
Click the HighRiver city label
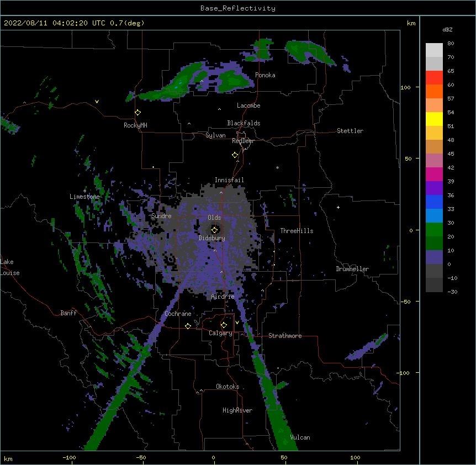coord(237,410)
